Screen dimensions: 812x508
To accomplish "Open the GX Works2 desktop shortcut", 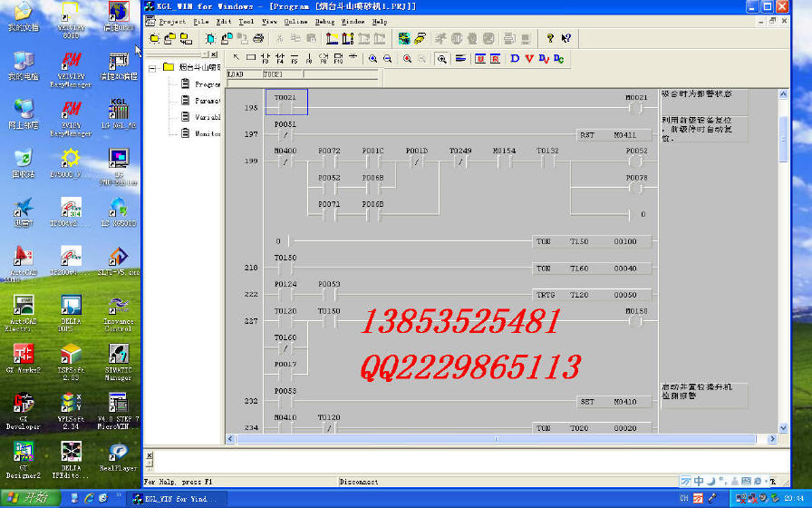I will [x=24, y=357].
